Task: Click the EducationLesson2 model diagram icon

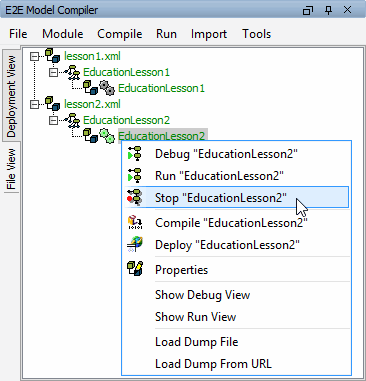Action: pyautogui.click(x=72, y=120)
